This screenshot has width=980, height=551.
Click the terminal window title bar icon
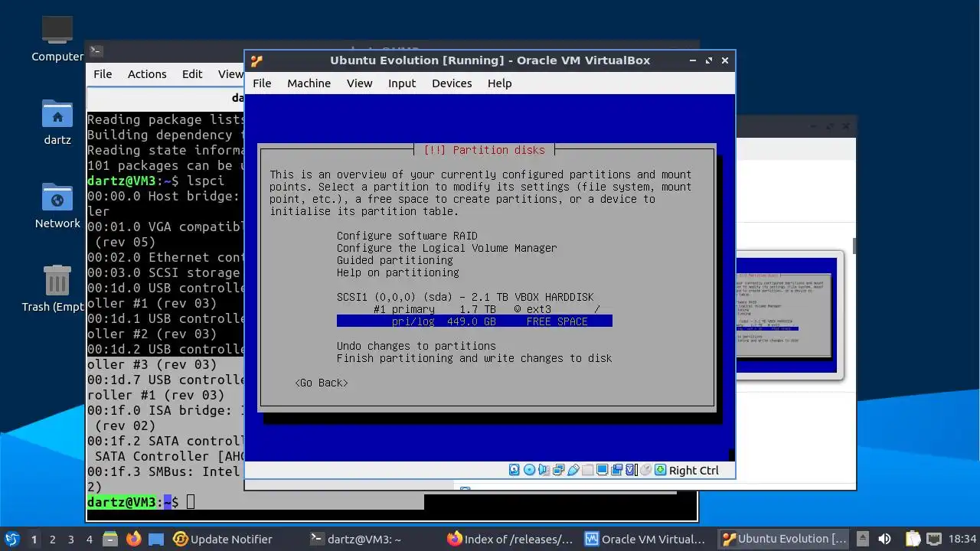coord(96,51)
